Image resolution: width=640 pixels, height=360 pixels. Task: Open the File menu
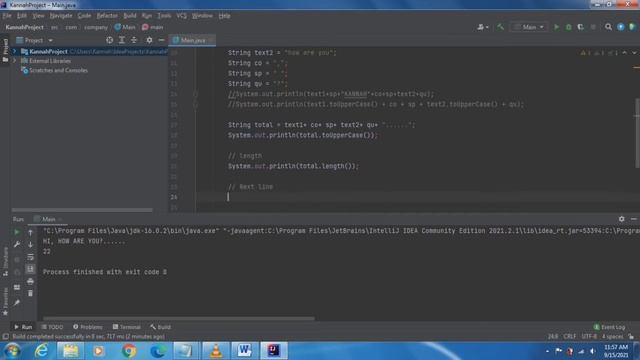[x=7, y=16]
